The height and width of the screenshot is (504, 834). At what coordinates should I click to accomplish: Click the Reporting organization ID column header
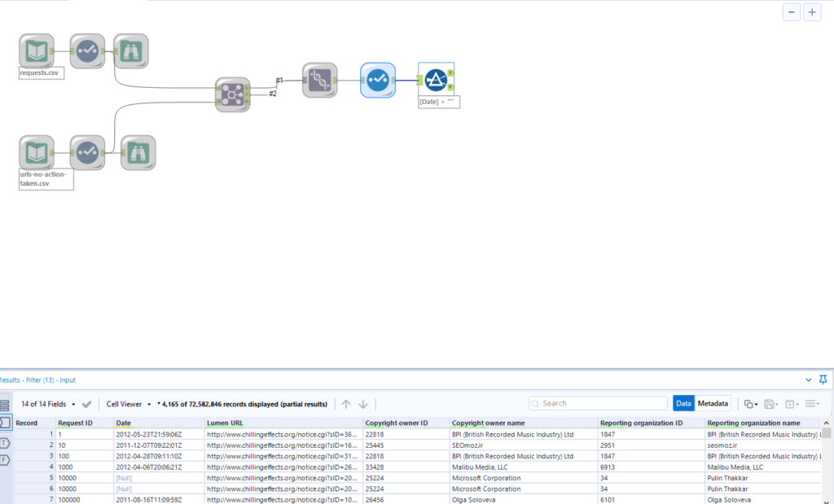pyautogui.click(x=651, y=423)
